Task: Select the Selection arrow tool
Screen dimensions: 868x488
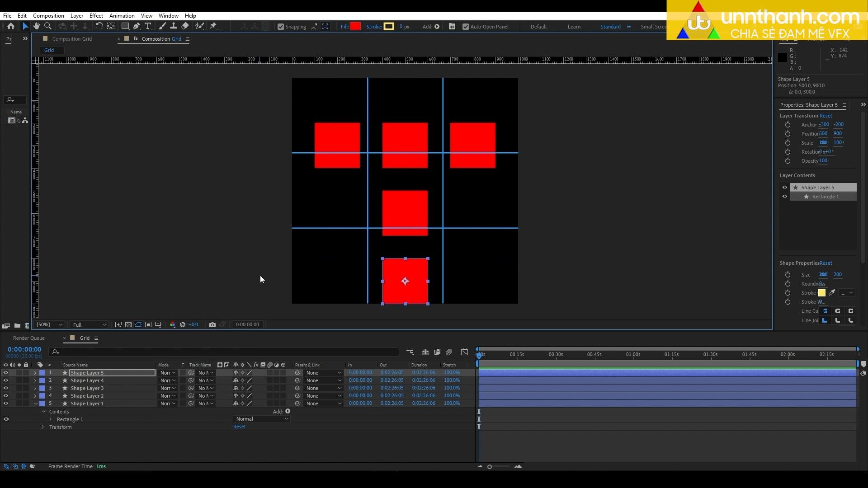Action: [25, 26]
